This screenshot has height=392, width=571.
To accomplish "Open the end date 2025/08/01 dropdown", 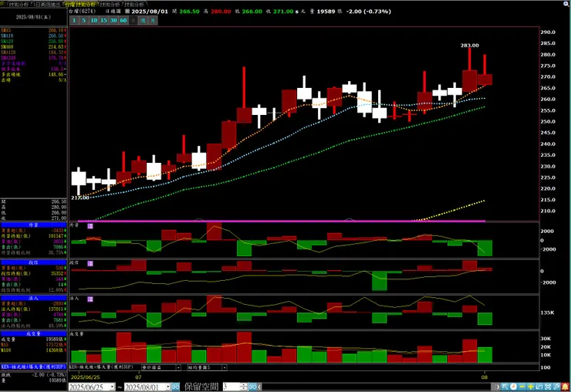I will 167,387.
